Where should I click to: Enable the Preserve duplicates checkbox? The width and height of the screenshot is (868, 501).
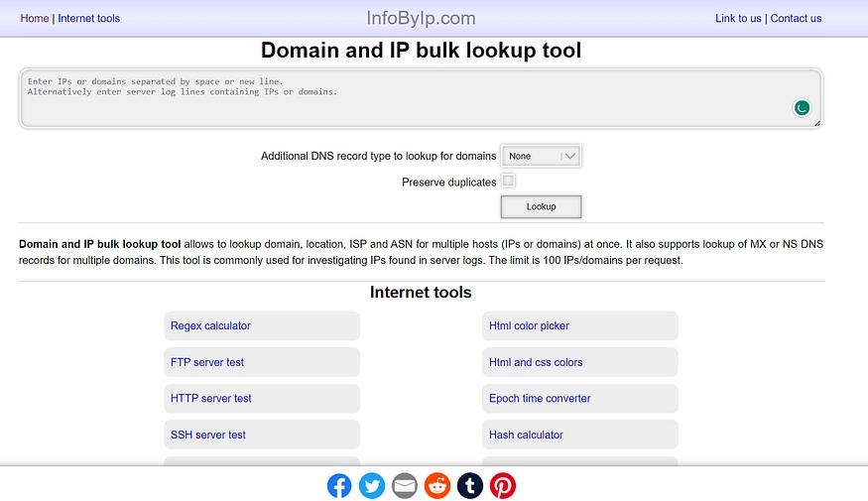click(508, 181)
